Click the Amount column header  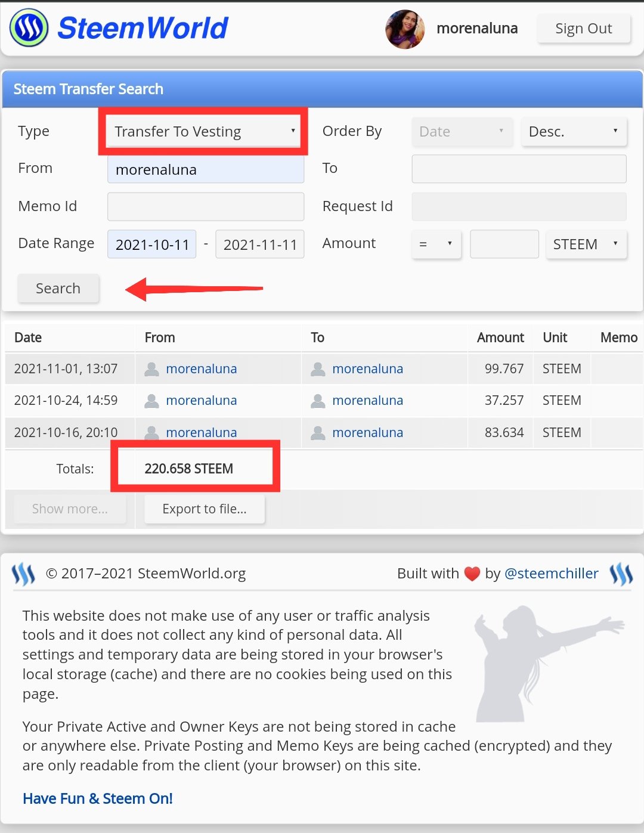(x=500, y=337)
